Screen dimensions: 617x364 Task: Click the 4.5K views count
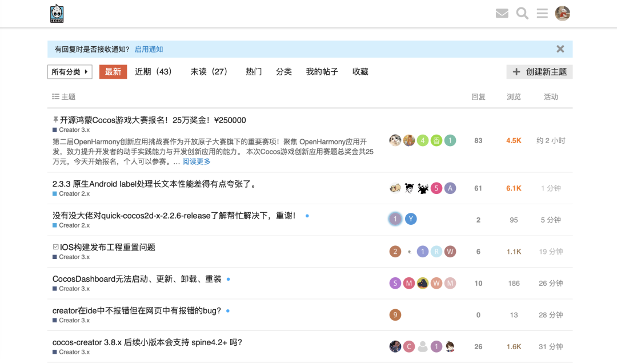click(x=514, y=141)
